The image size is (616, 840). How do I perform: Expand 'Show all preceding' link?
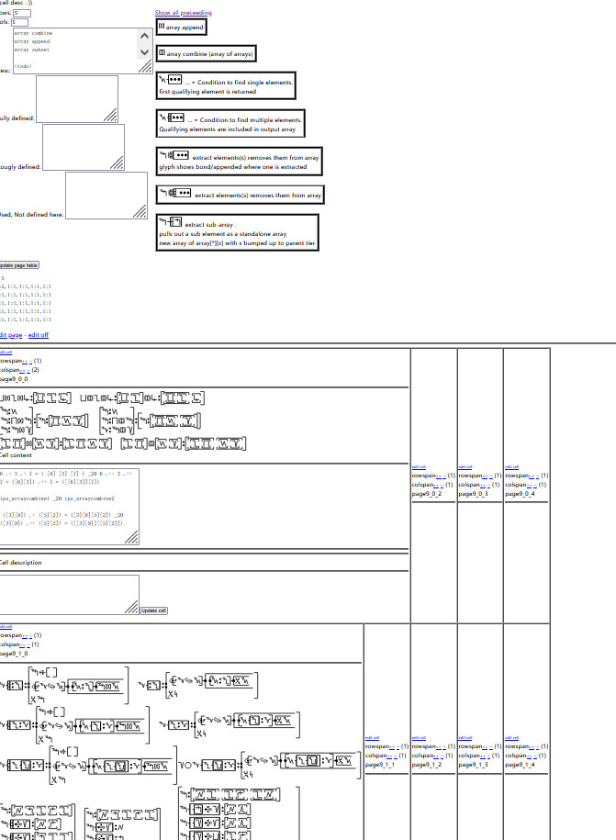[x=183, y=13]
